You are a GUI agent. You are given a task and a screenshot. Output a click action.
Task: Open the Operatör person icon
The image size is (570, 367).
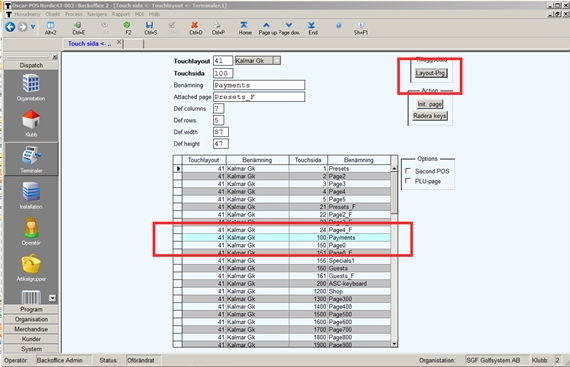tap(31, 231)
